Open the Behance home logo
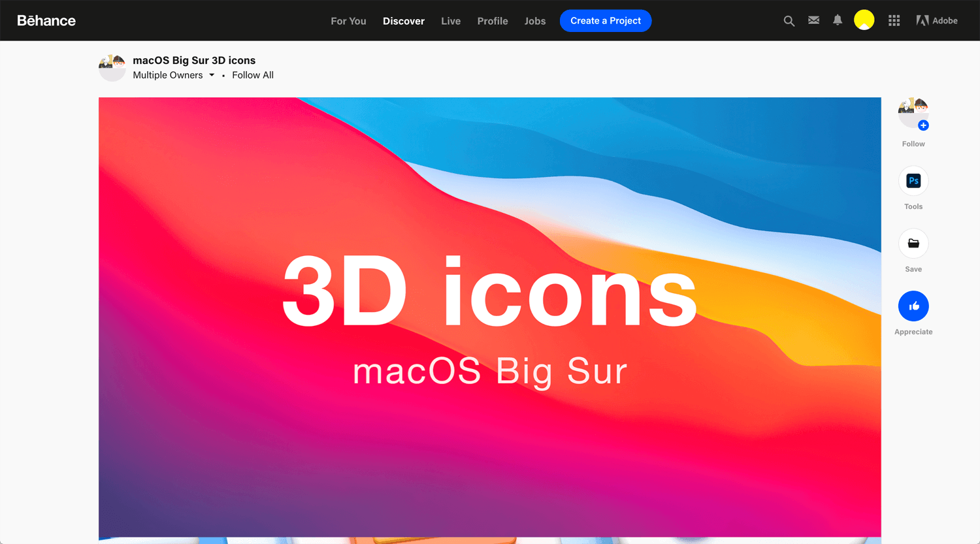This screenshot has height=544, width=980. (46, 21)
